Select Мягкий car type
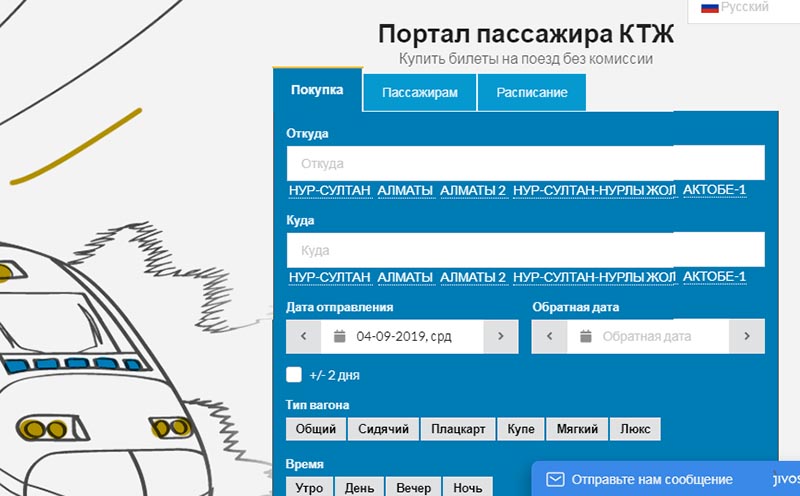The image size is (800, 496). (x=577, y=429)
